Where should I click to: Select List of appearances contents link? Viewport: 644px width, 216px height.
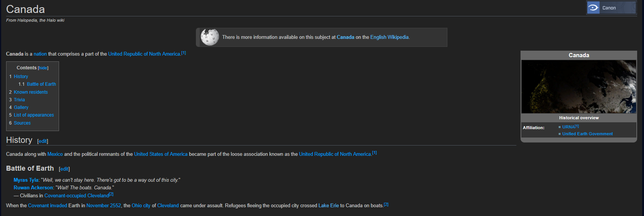(34, 115)
